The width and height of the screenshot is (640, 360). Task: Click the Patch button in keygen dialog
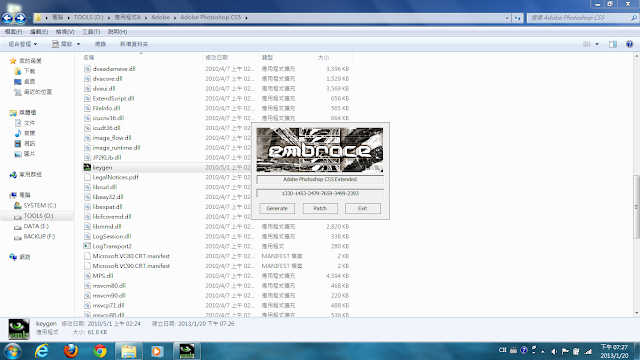pos(320,208)
